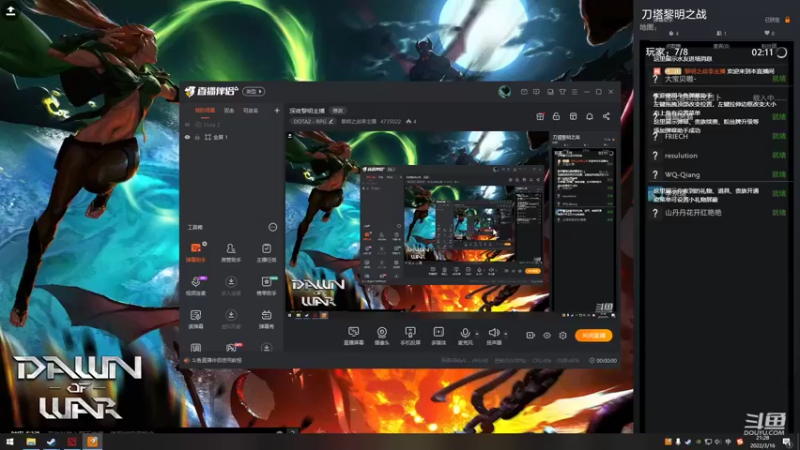Toggle orange lock in 刀塔黎明之战 lobby

pyautogui.click(x=787, y=19)
